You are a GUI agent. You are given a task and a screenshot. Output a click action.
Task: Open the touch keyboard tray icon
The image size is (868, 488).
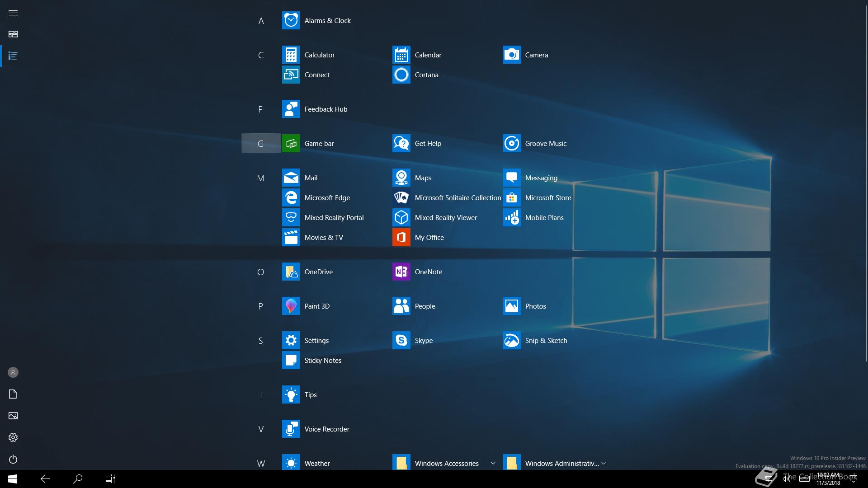coord(805,479)
